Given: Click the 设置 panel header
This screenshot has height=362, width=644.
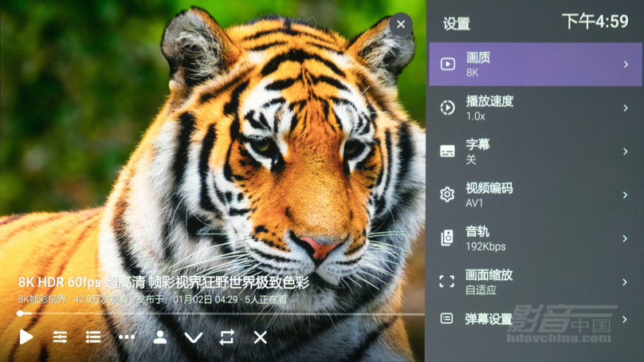Looking at the screenshot, I should coord(457,24).
